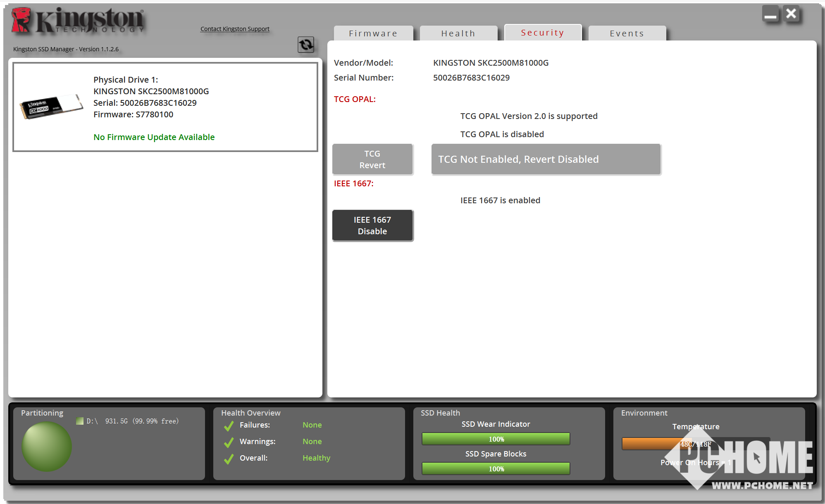
Task: Click the 'Healthy' overall status value
Action: point(316,458)
